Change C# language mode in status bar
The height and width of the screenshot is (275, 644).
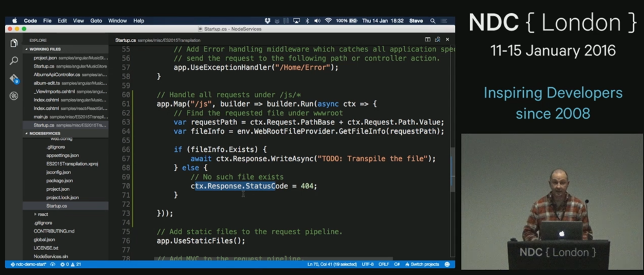[x=397, y=264]
